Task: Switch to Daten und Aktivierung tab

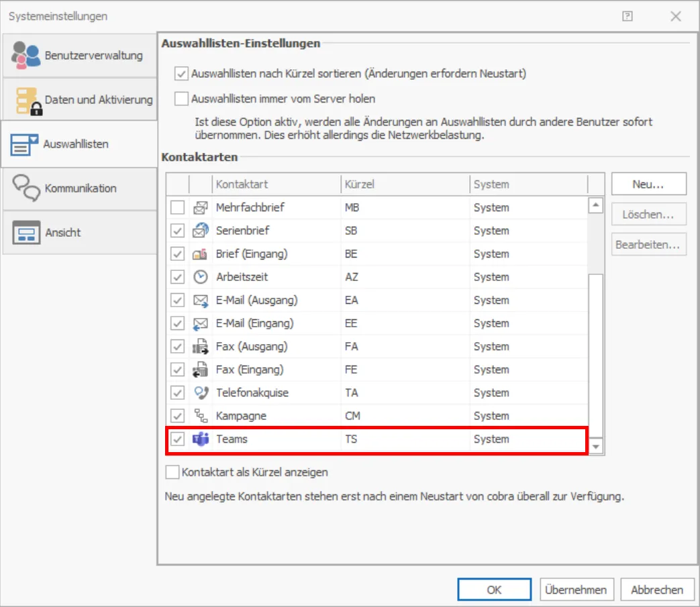Action: pos(79,99)
